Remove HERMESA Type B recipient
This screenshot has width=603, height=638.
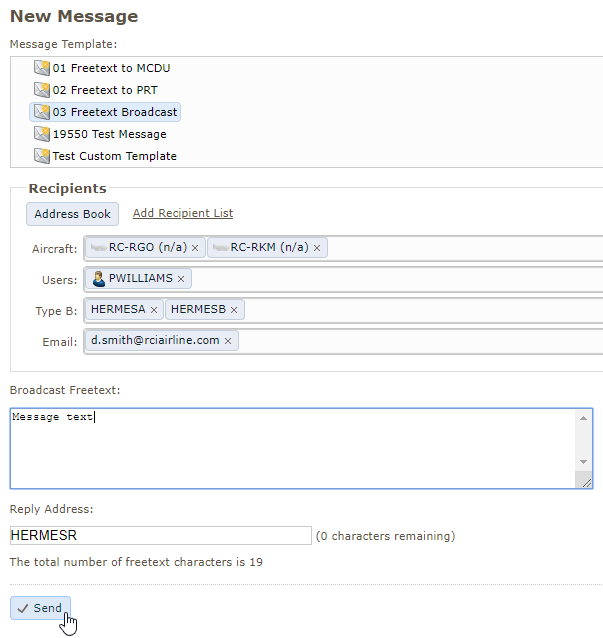click(x=154, y=310)
